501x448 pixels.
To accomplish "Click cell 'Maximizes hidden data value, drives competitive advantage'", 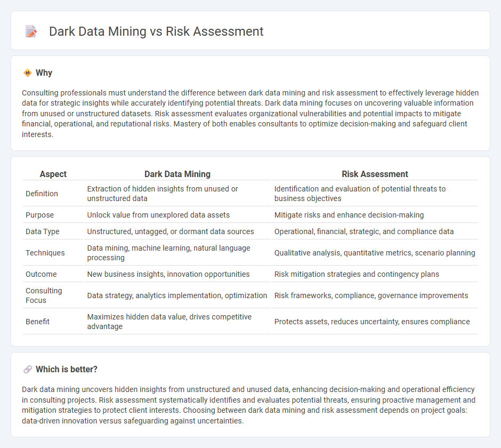I will (177, 322).
